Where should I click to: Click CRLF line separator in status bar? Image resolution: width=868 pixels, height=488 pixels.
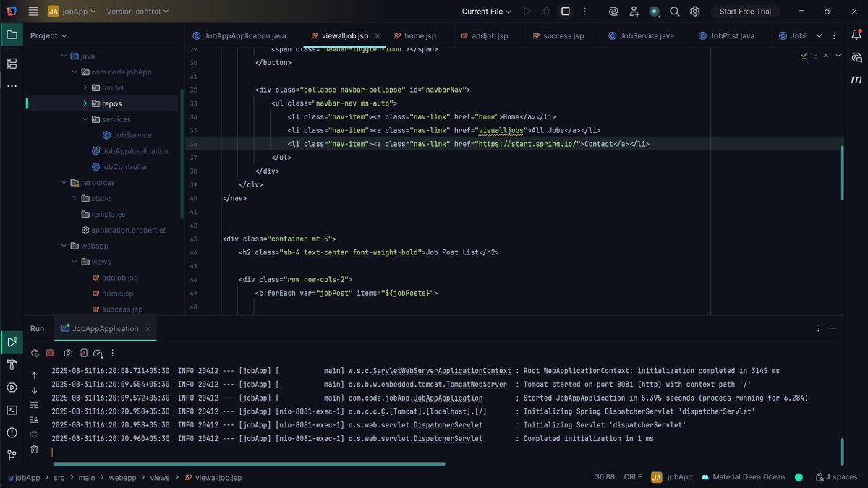click(x=633, y=477)
